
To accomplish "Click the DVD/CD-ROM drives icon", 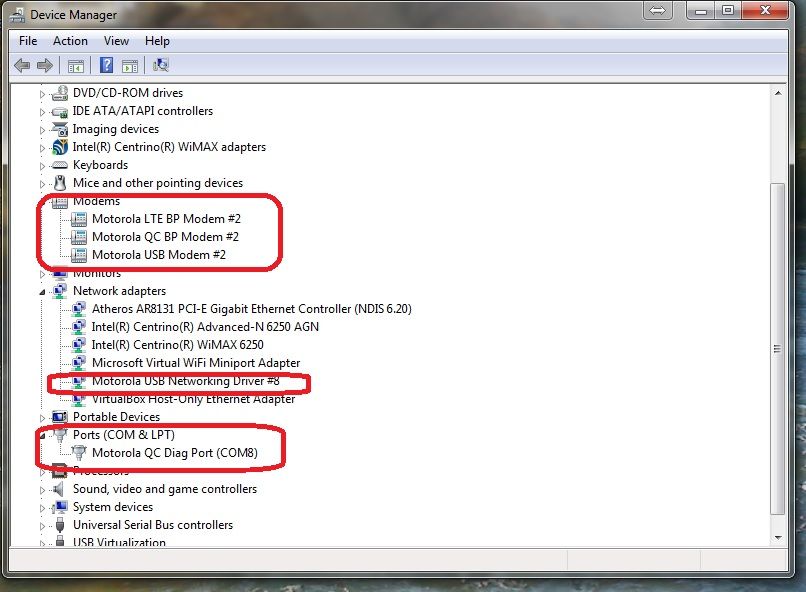I will tap(60, 93).
